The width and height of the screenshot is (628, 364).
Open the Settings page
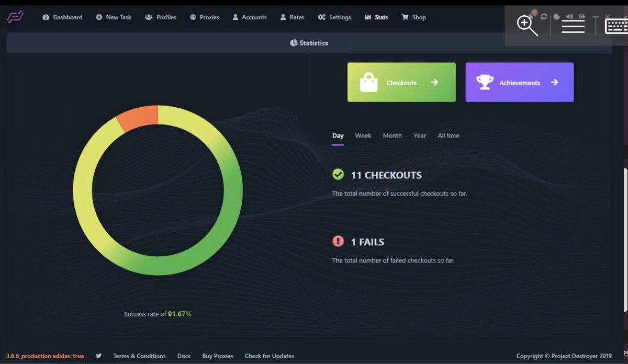[334, 17]
